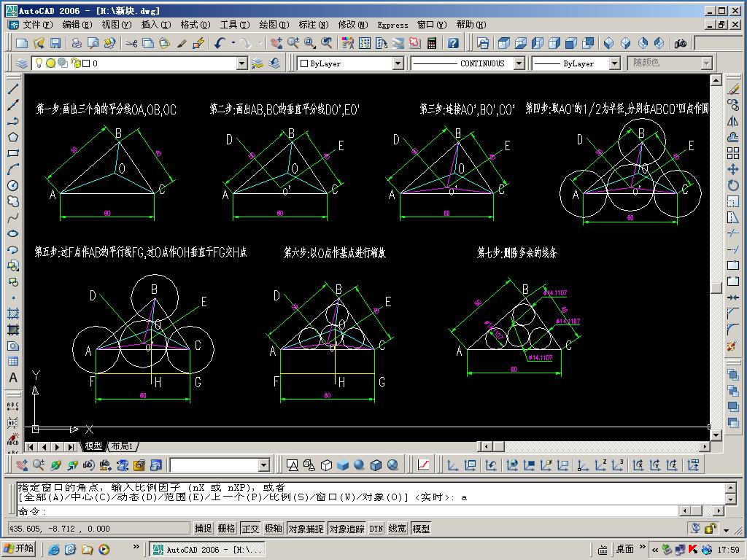747x560 pixels.
Task: Toggle DYN dynamic input in status bar
Action: (x=376, y=529)
